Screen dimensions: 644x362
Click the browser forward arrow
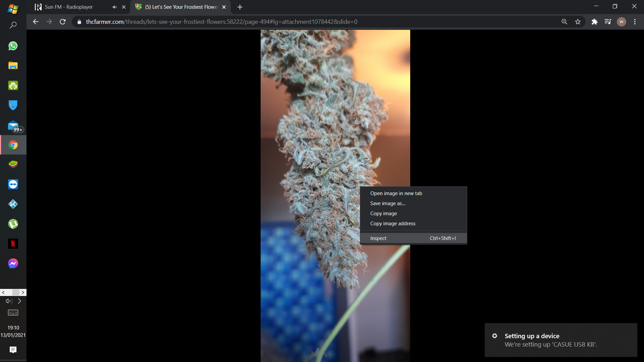click(x=49, y=22)
